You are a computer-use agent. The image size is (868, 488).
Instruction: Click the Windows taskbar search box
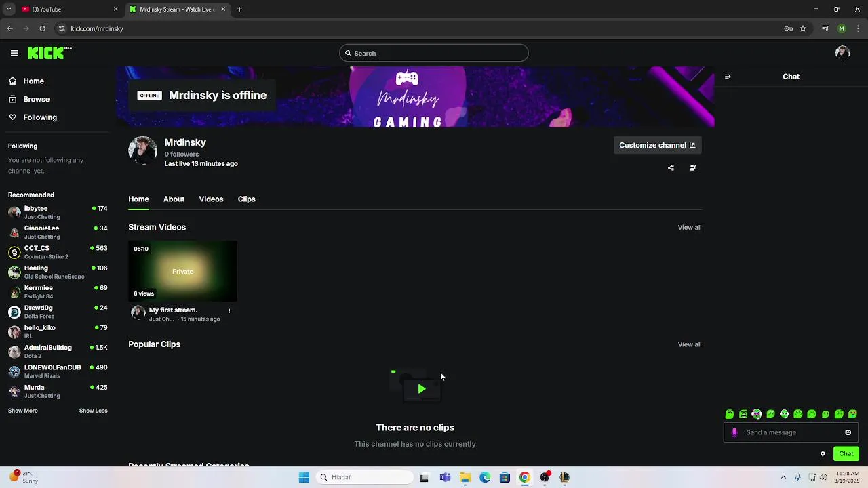click(x=365, y=477)
